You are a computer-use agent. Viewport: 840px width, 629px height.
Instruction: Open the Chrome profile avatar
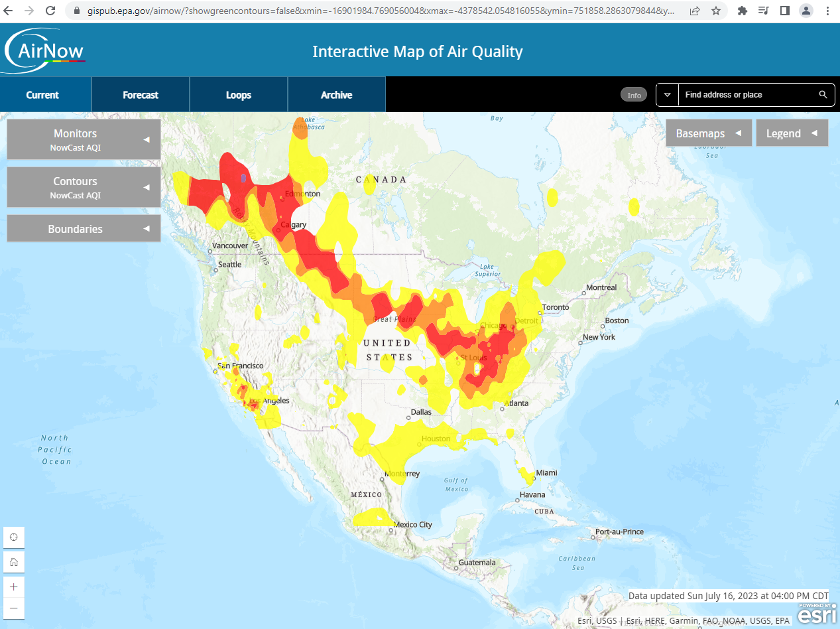tap(806, 11)
